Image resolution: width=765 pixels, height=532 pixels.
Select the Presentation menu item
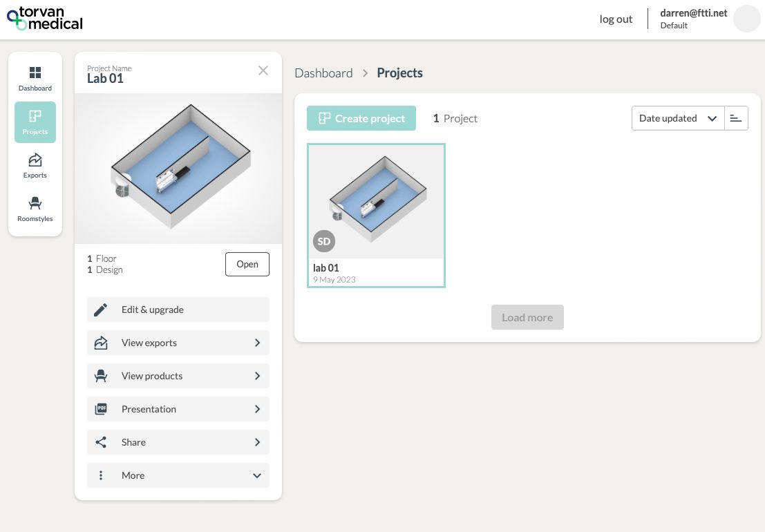[178, 409]
